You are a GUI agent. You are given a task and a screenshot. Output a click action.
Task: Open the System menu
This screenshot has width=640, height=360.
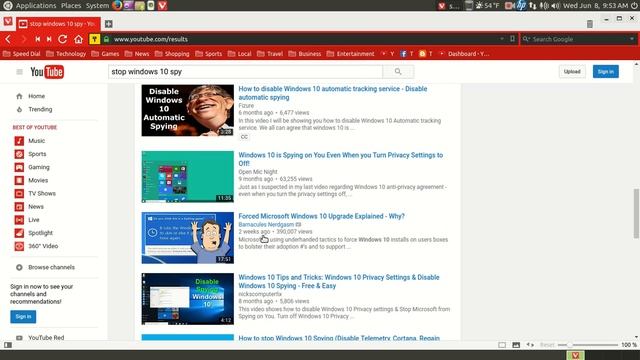tap(98, 5)
